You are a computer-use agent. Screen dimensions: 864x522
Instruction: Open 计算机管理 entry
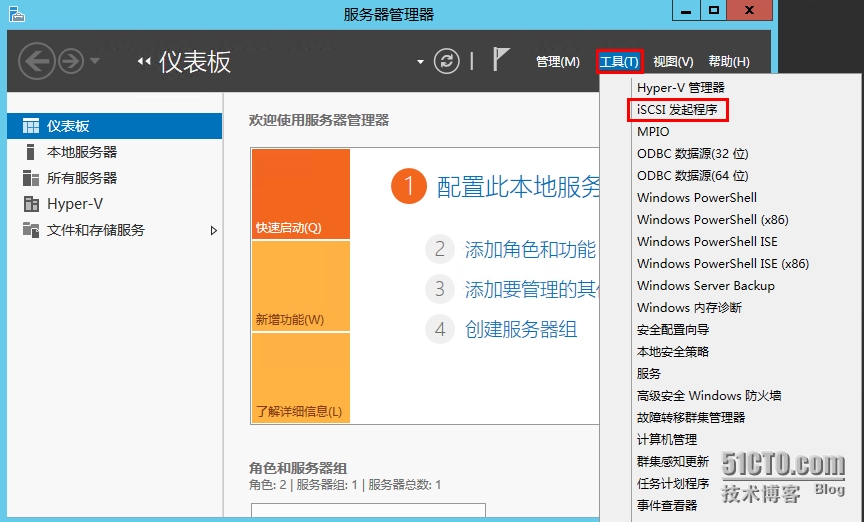click(x=667, y=440)
